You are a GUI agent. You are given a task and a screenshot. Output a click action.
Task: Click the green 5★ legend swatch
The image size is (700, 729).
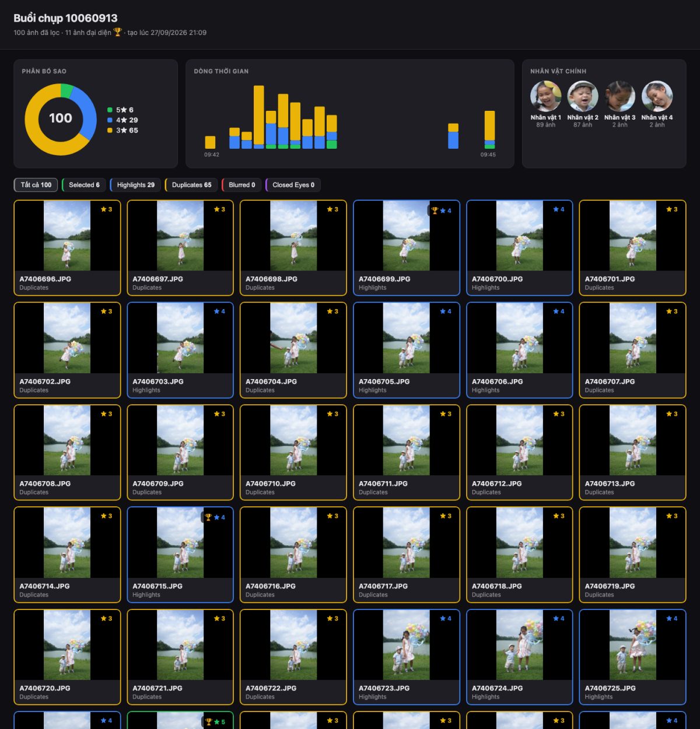tap(110, 110)
